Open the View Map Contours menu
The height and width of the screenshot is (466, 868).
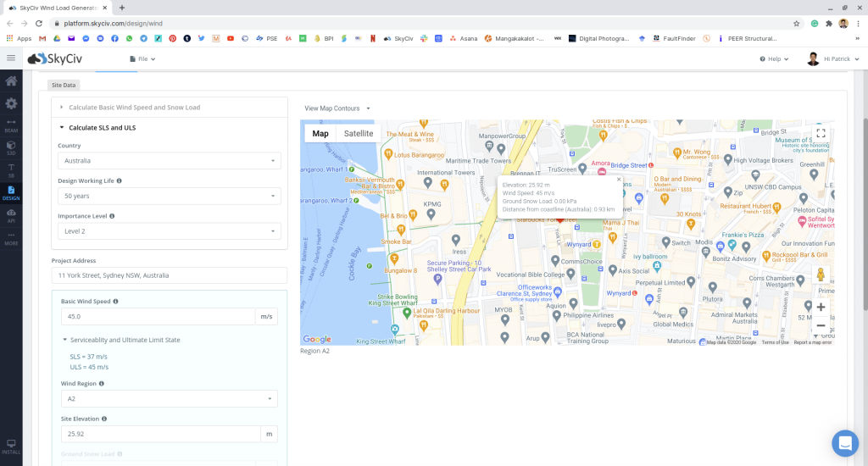click(337, 108)
